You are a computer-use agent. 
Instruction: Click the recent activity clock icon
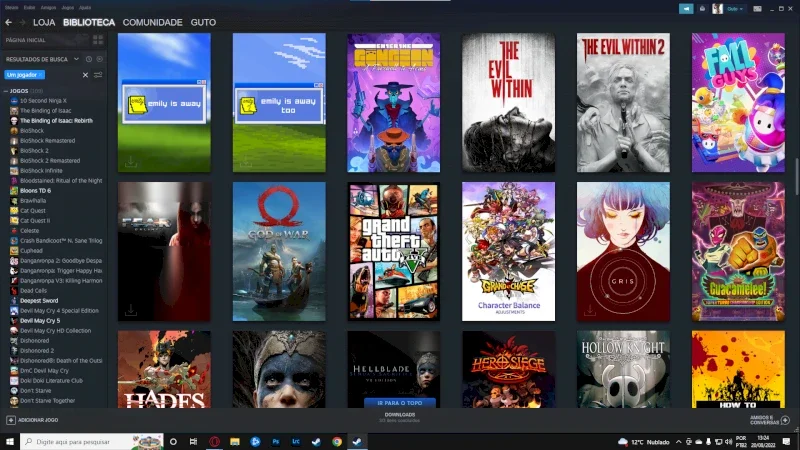click(89, 59)
